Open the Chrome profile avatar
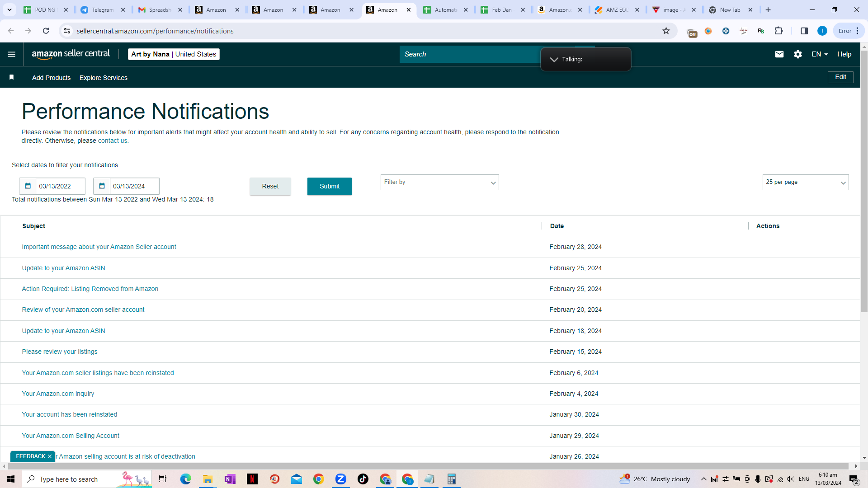The width and height of the screenshot is (868, 488). tap(822, 31)
